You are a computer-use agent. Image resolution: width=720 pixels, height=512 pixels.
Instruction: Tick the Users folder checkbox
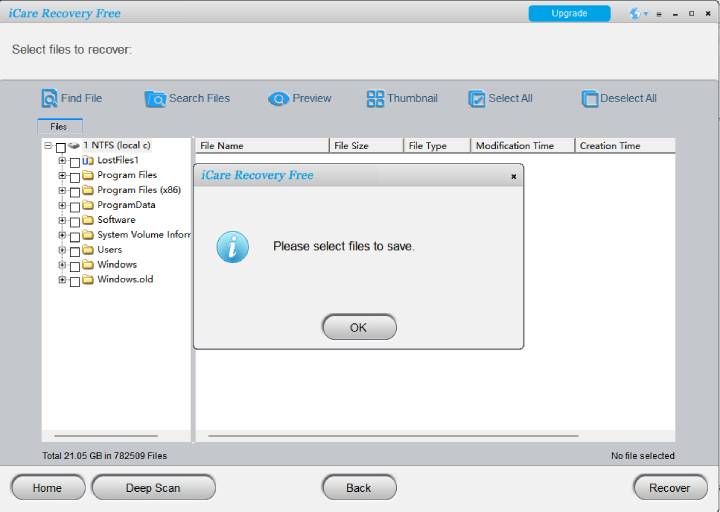tap(75, 252)
